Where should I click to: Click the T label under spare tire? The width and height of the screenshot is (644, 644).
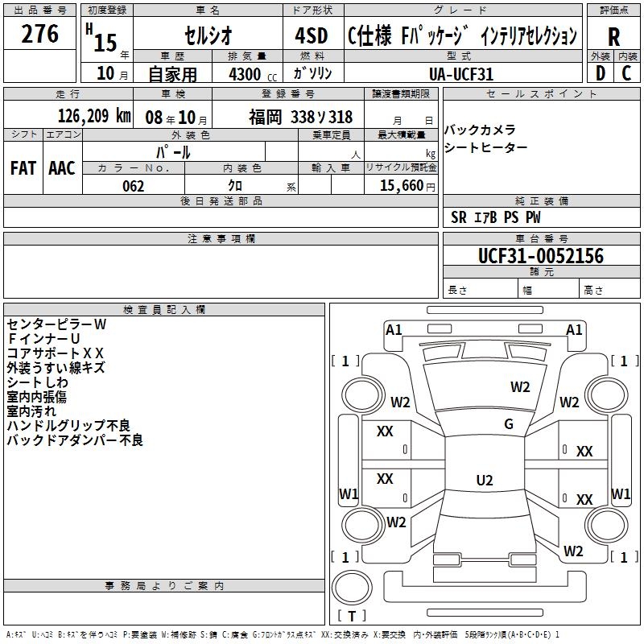352,616
